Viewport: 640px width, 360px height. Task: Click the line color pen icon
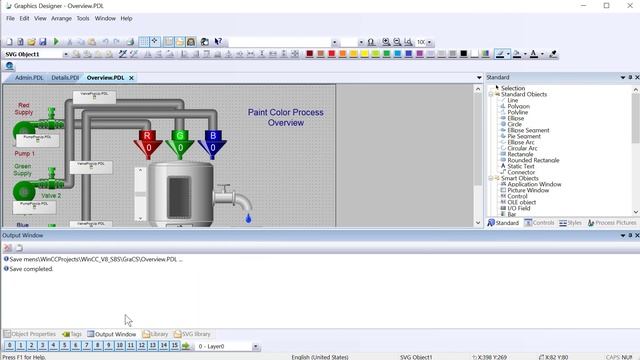point(500,54)
